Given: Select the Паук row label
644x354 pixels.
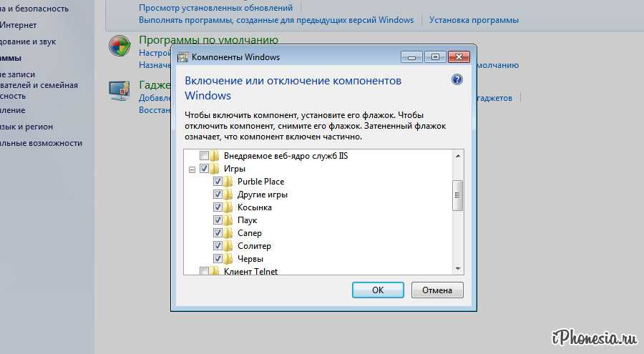Looking at the screenshot, I should click(x=248, y=220).
